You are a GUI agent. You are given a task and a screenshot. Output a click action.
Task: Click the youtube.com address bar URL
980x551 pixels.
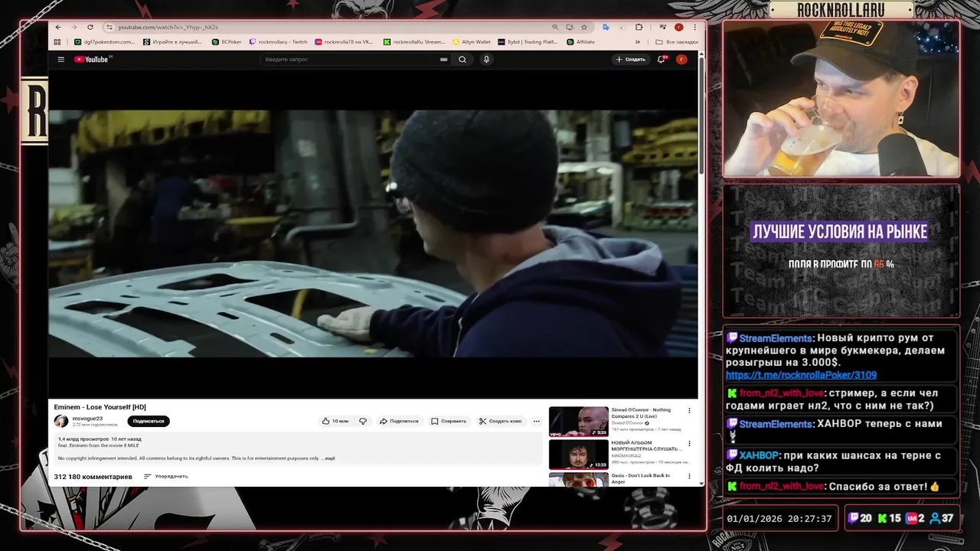coord(168,27)
